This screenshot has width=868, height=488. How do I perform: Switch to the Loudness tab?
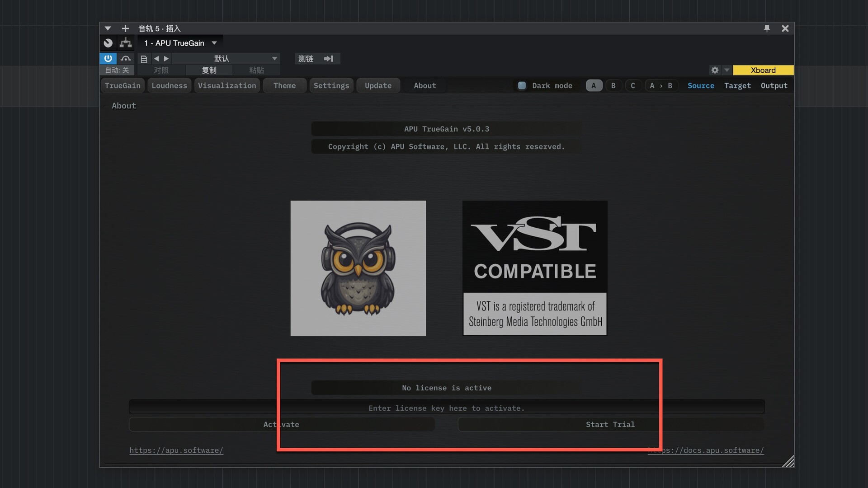(169, 85)
